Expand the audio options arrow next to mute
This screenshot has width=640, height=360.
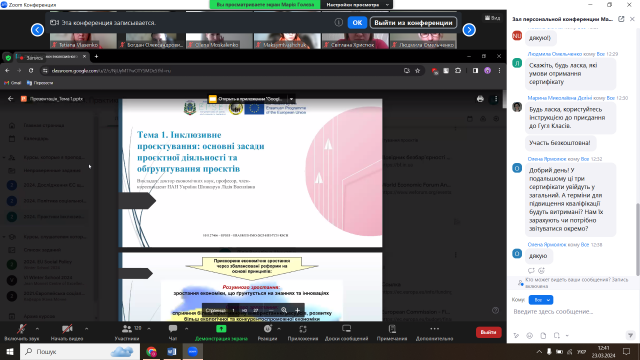(x=37, y=329)
